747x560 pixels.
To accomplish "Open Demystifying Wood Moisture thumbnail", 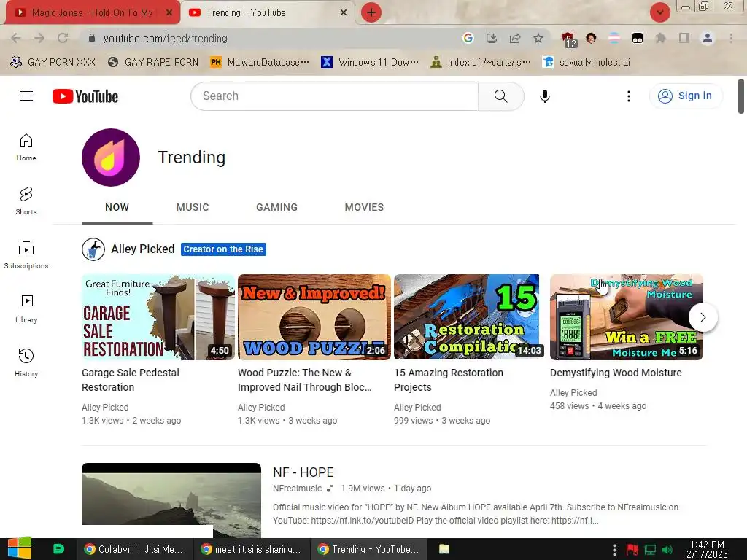I will point(627,317).
